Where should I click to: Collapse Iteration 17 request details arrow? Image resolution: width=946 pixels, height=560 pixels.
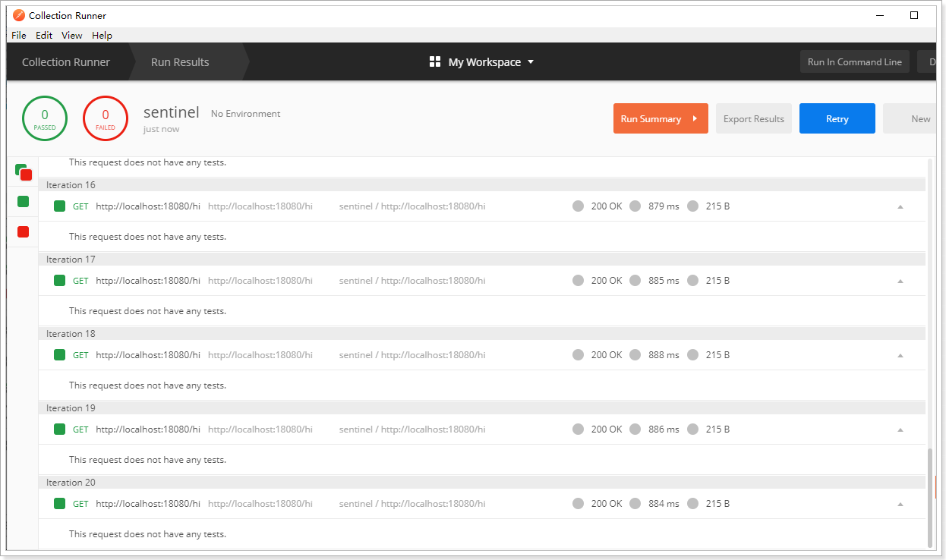coord(900,281)
